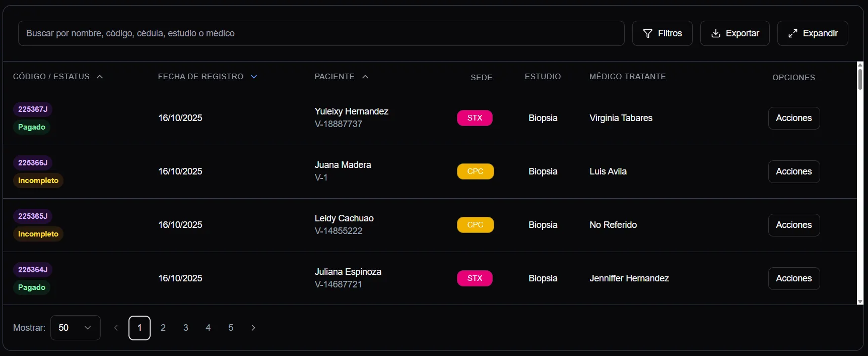The image size is (868, 356).
Task: Switch to page 5
Action: tap(231, 328)
